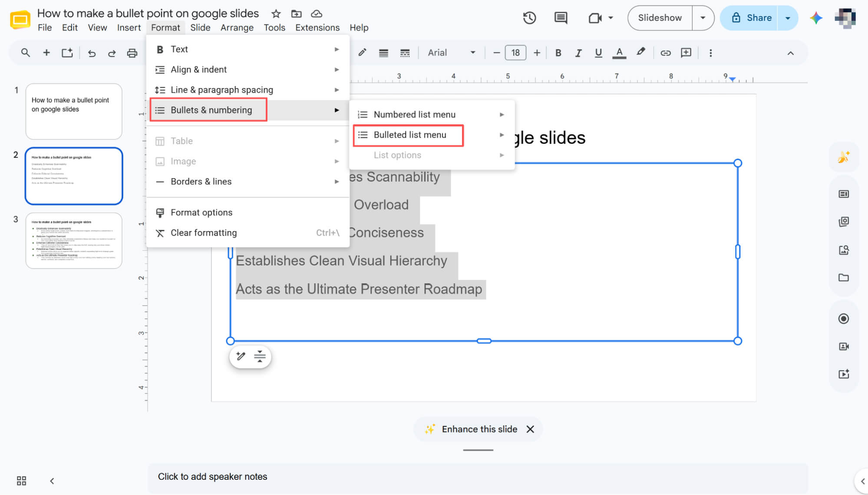Increase font size with the plus button
Image resolution: width=868 pixels, height=495 pixels.
click(x=537, y=53)
